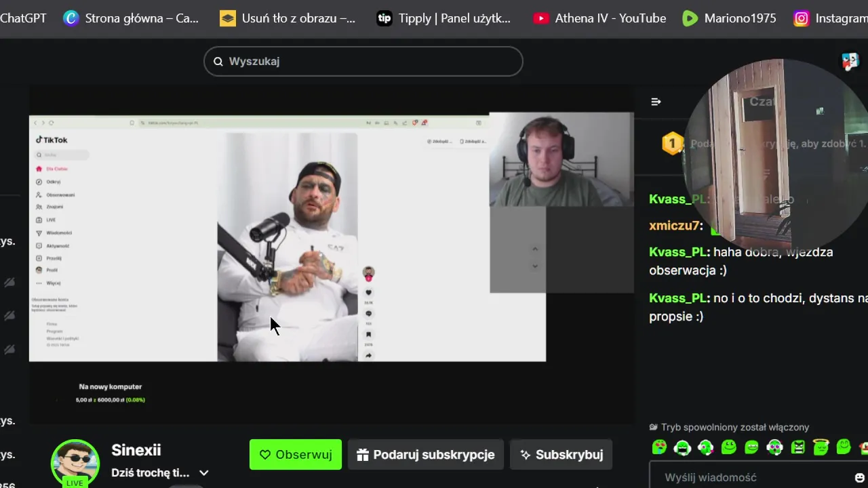Open the ChatGPT bookmark

point(22,18)
